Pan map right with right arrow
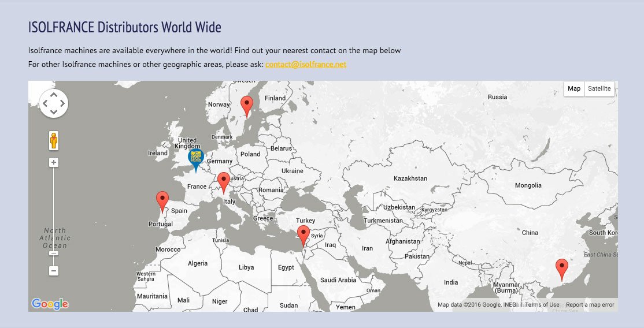The image size is (644, 328). click(x=62, y=103)
